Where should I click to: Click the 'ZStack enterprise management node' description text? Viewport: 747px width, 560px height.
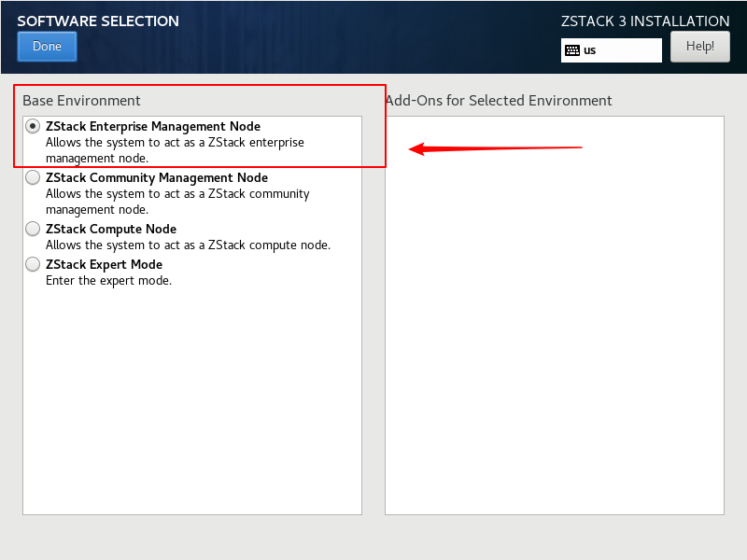(x=175, y=150)
